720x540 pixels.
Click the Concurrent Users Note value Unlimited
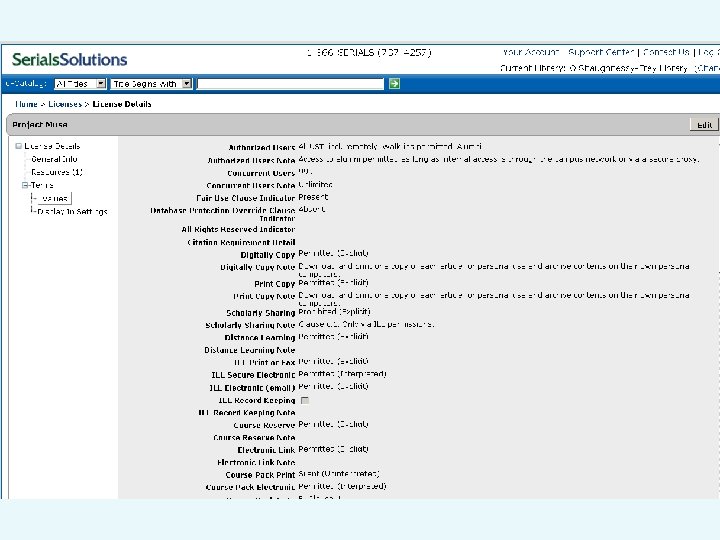[x=315, y=185]
